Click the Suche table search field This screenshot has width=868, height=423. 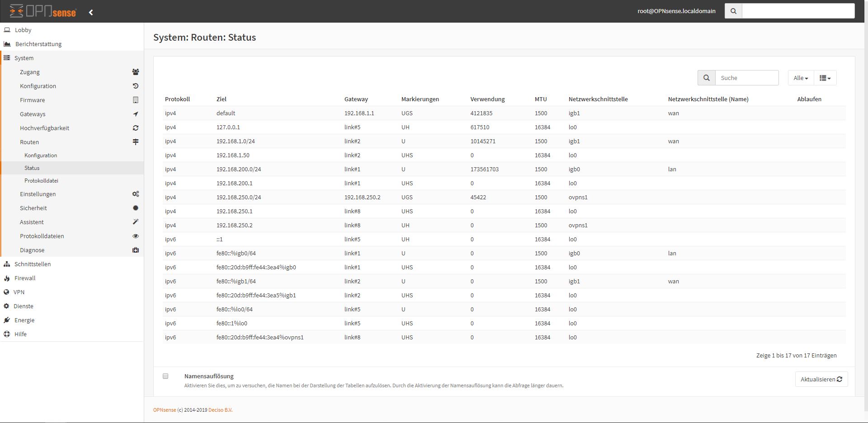click(x=746, y=78)
